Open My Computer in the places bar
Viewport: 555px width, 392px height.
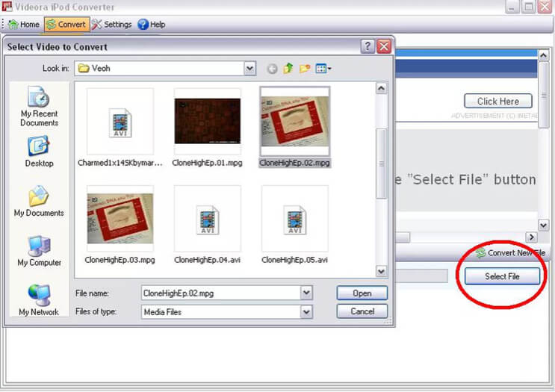(x=39, y=250)
